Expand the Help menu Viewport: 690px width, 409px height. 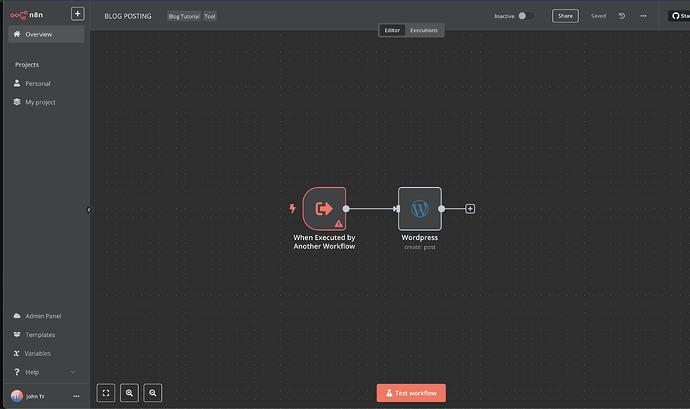point(44,372)
